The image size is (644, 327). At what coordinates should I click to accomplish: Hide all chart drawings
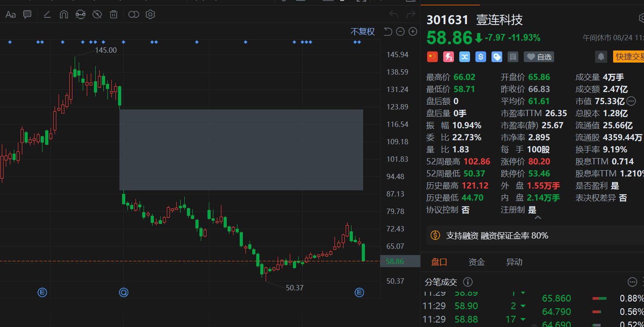(97, 15)
